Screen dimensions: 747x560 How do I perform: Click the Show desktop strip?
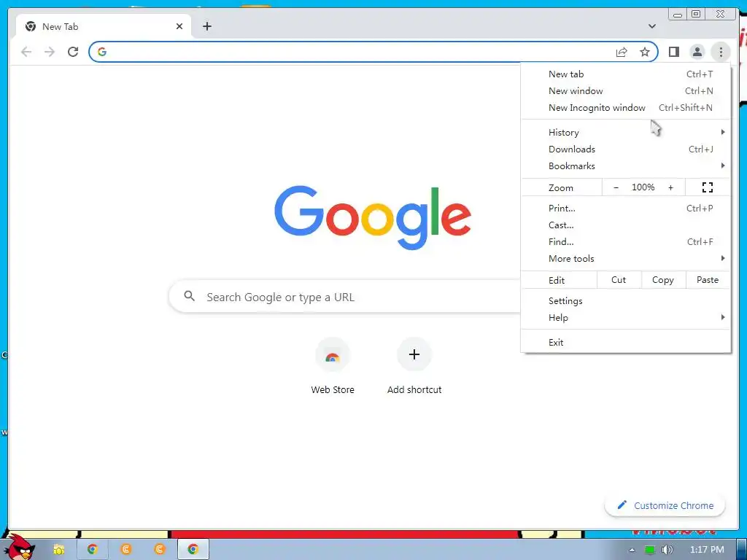coord(742,549)
